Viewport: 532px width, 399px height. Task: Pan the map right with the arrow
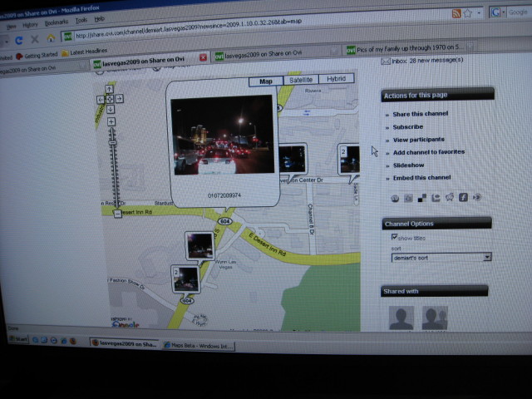119,99
